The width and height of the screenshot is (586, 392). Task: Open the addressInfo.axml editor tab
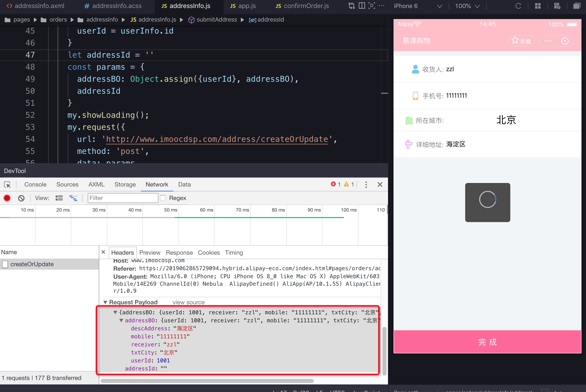tap(35, 6)
